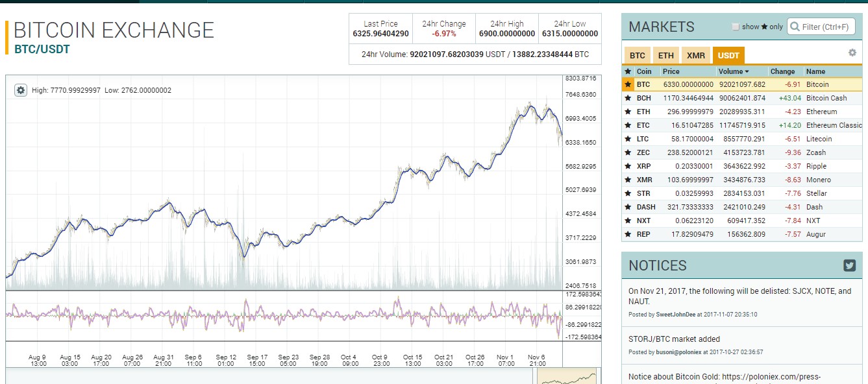
Task: Click the 24hr Volume summary line
Action: (x=475, y=54)
